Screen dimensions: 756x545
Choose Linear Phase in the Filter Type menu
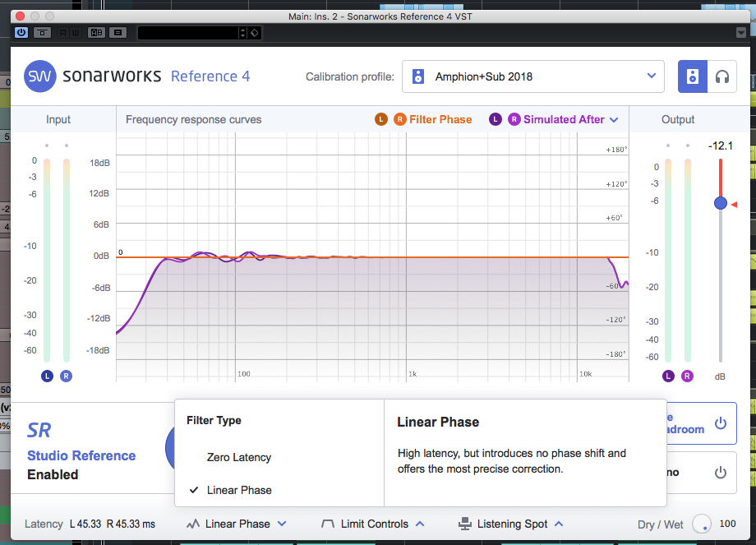tap(238, 492)
